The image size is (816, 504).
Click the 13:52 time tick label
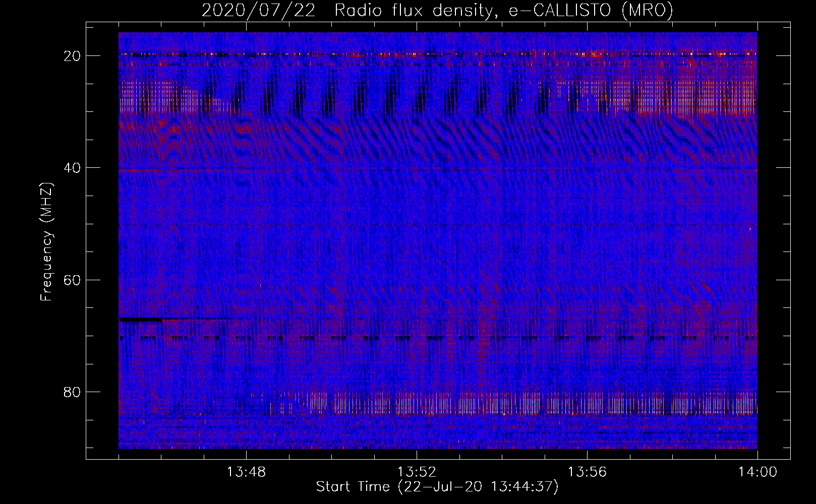417,472
